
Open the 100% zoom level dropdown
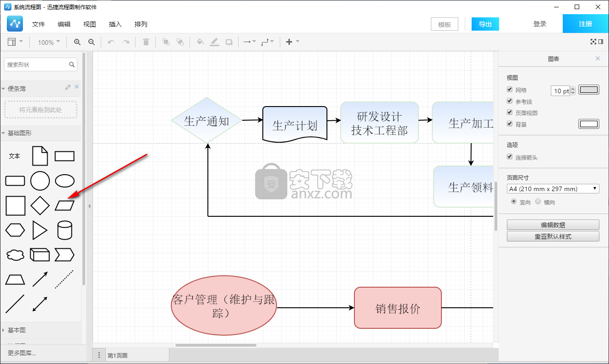[x=49, y=42]
